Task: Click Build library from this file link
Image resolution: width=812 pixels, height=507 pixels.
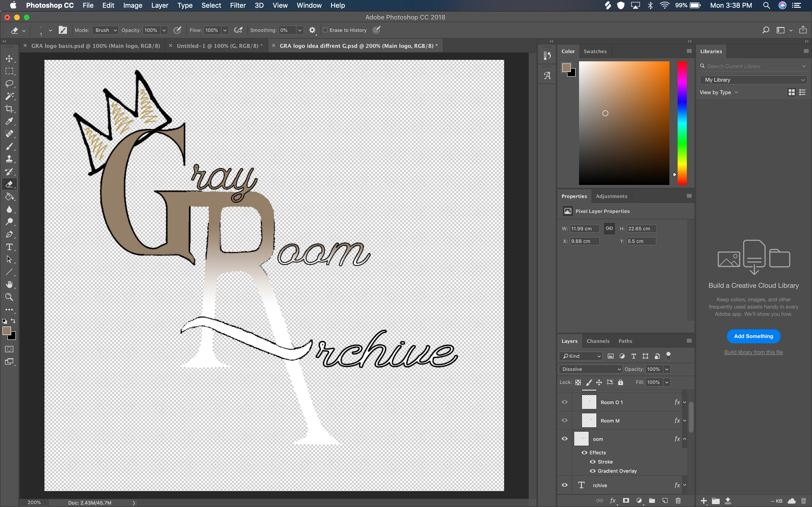Action: [x=753, y=352]
